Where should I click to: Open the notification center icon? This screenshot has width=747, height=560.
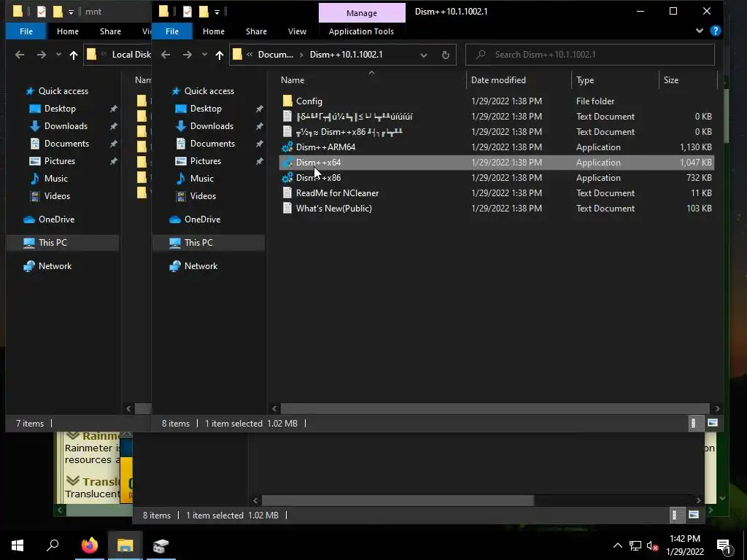click(x=724, y=545)
